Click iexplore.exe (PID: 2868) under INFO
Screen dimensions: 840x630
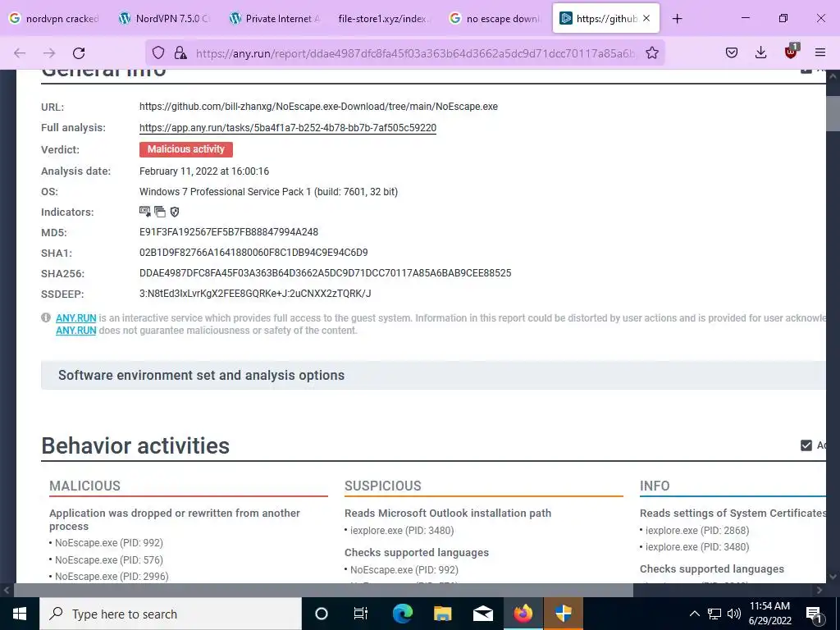point(697,531)
